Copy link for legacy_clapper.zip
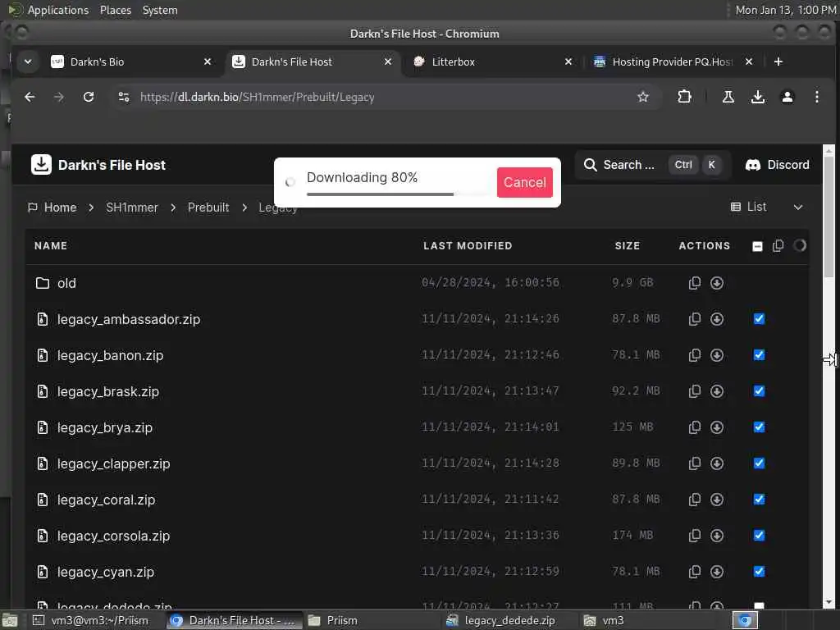This screenshot has height=630, width=840. point(694,463)
